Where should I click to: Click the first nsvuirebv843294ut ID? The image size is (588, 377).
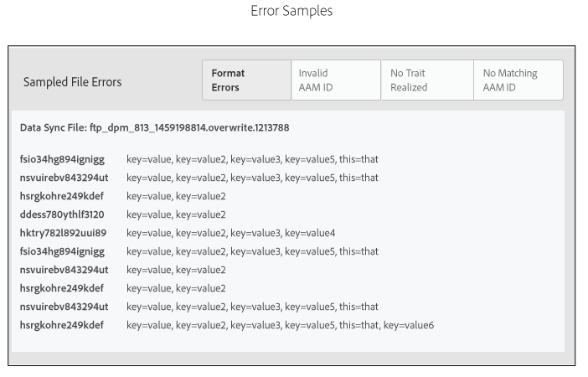(64, 178)
